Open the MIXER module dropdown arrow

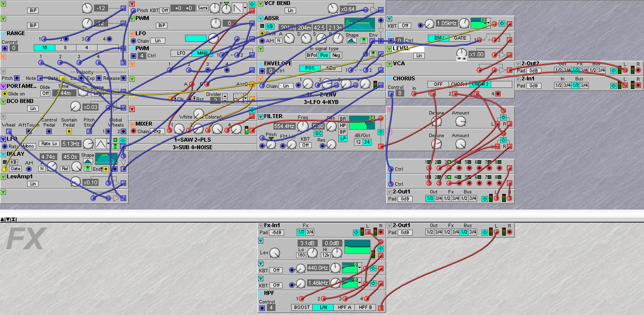pyautogui.click(x=132, y=124)
